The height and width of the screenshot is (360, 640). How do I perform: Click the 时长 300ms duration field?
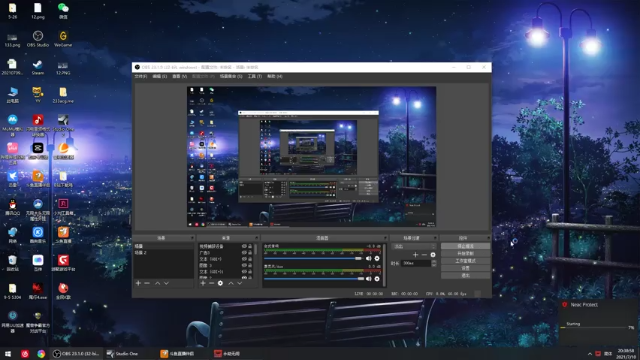(x=416, y=263)
